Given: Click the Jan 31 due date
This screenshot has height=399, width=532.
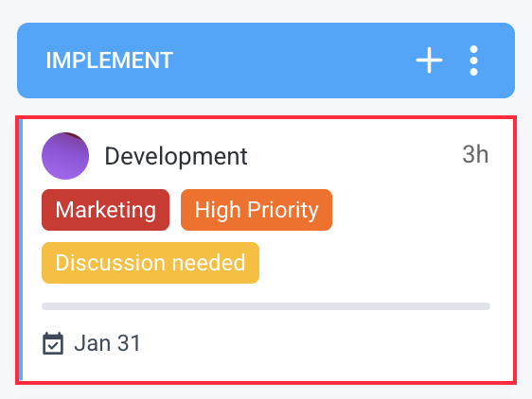Looking at the screenshot, I should (x=107, y=343).
